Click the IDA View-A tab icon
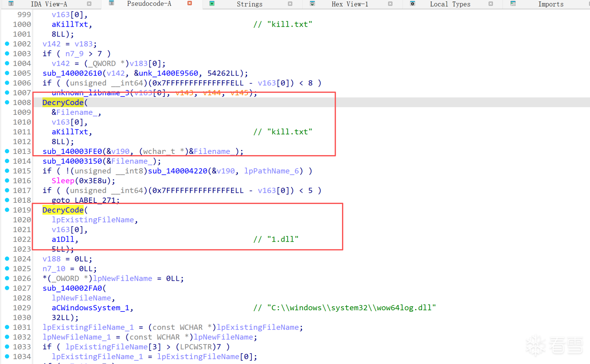The width and height of the screenshot is (590, 364). pos(11,4)
